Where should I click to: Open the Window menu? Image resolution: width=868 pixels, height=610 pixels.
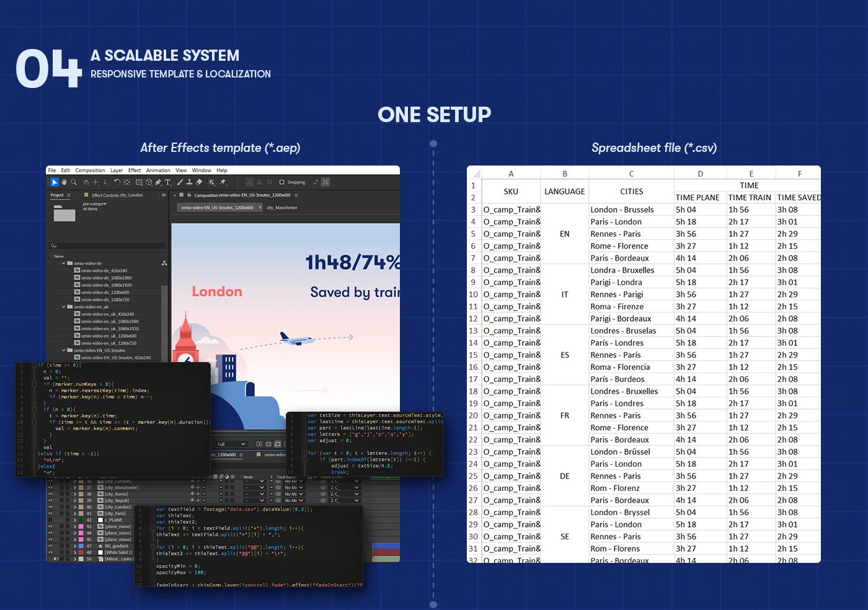(x=201, y=170)
